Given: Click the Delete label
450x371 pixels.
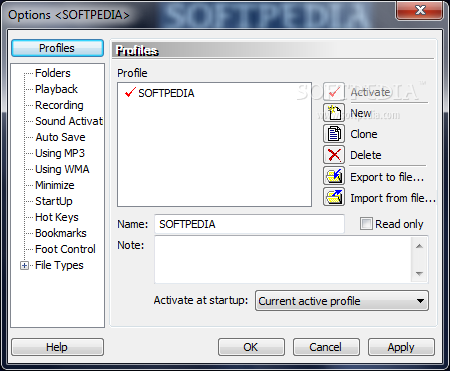Looking at the screenshot, I should click(366, 155).
